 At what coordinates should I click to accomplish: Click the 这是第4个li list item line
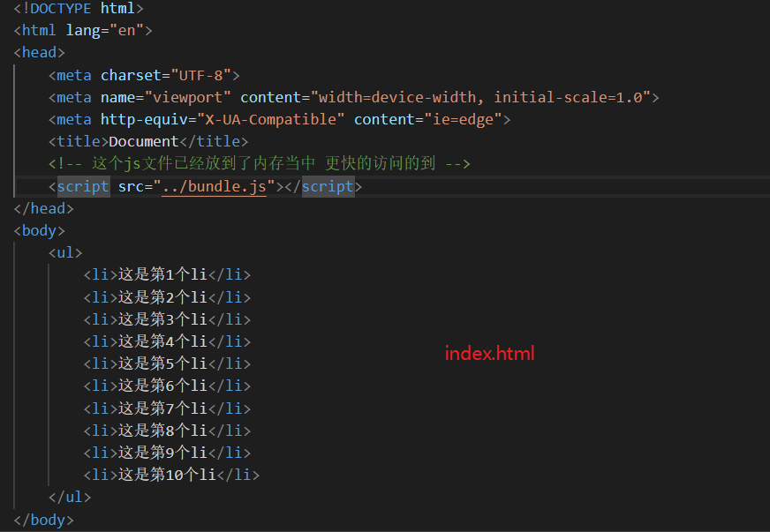[167, 341]
